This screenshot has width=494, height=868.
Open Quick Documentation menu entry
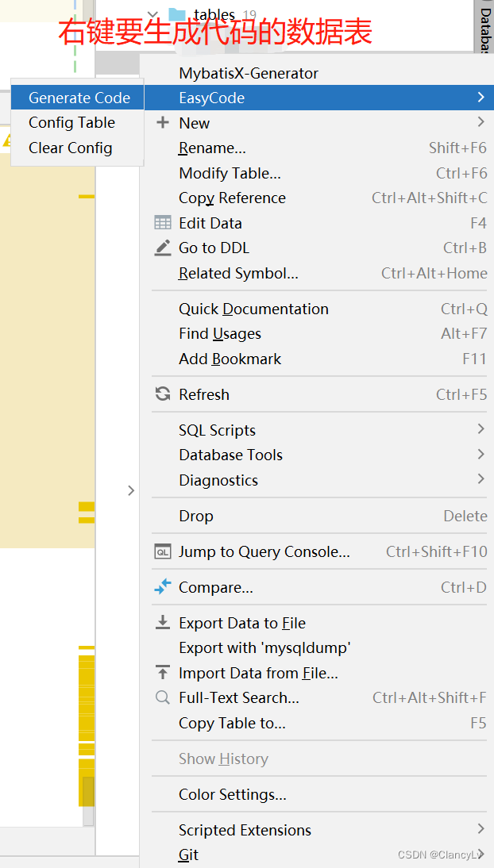click(318, 309)
